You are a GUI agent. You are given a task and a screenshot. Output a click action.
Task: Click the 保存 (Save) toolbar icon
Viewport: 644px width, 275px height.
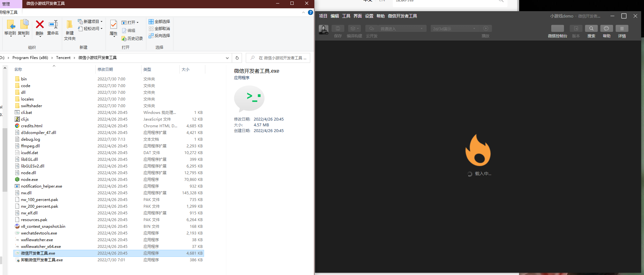pos(338,28)
